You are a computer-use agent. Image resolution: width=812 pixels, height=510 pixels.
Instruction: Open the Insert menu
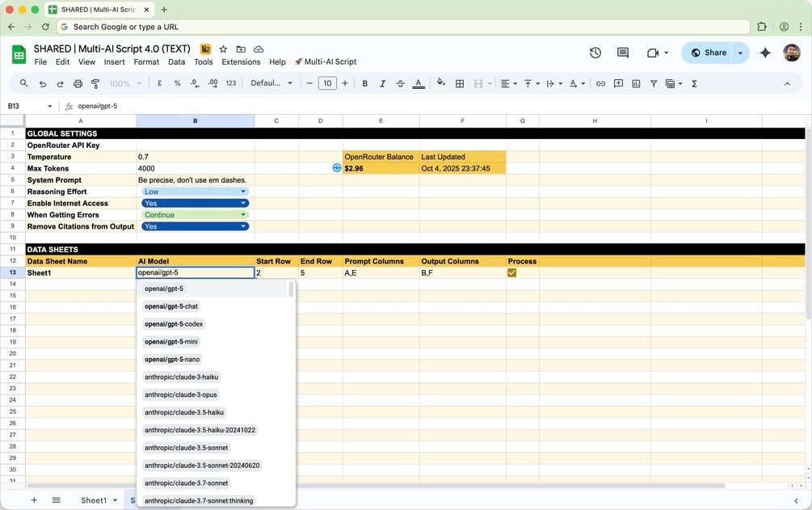point(114,61)
